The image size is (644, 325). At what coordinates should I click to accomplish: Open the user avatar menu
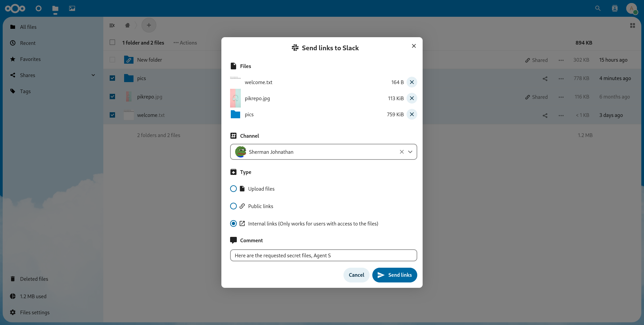[632, 8]
